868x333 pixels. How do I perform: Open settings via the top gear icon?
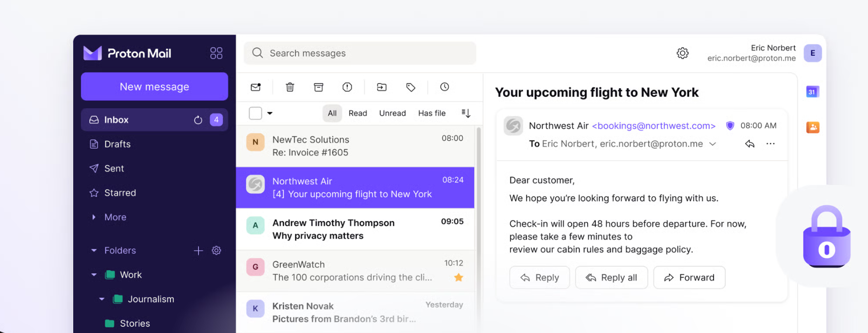coord(682,53)
